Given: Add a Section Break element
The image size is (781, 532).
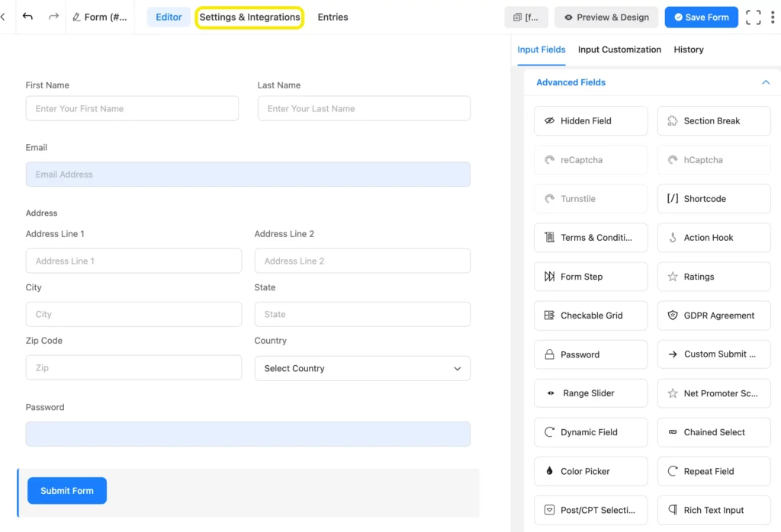Looking at the screenshot, I should [714, 120].
